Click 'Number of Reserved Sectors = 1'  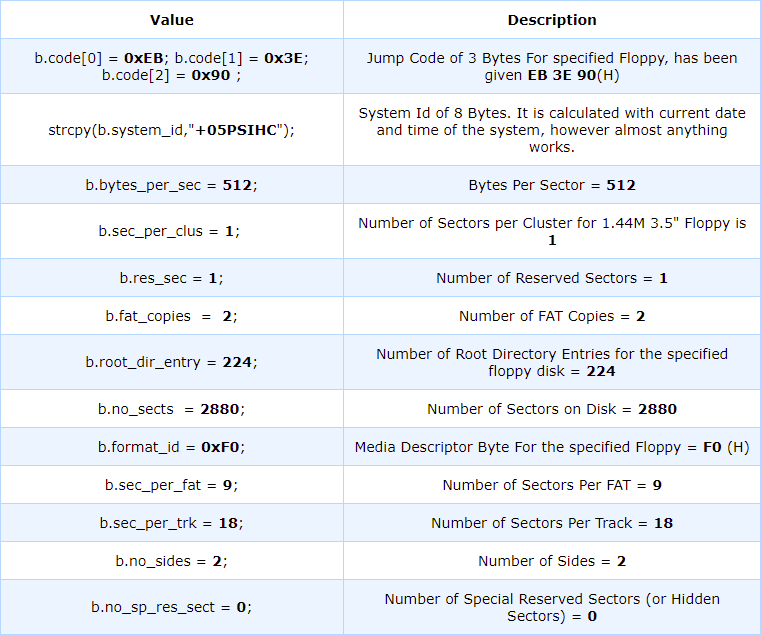[x=552, y=278]
